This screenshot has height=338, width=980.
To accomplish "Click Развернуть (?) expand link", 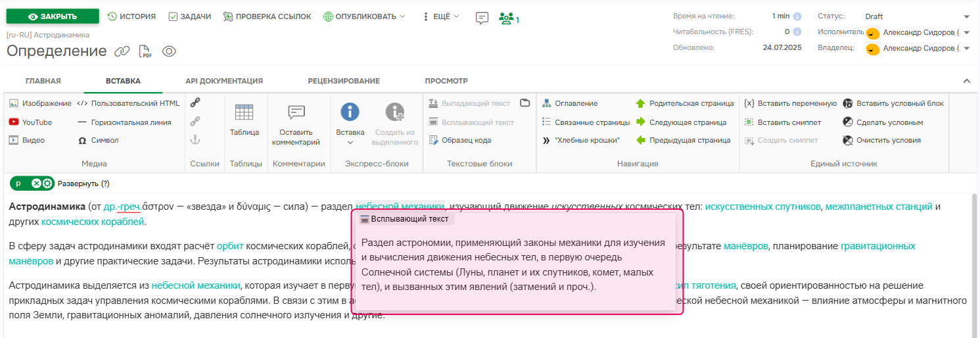I will coord(83,183).
